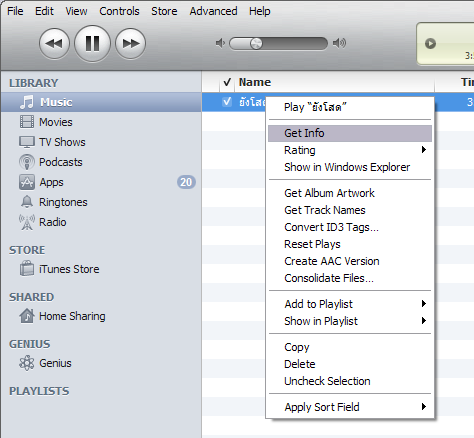
Task: Expand the Rating submenu arrow
Action: (424, 149)
